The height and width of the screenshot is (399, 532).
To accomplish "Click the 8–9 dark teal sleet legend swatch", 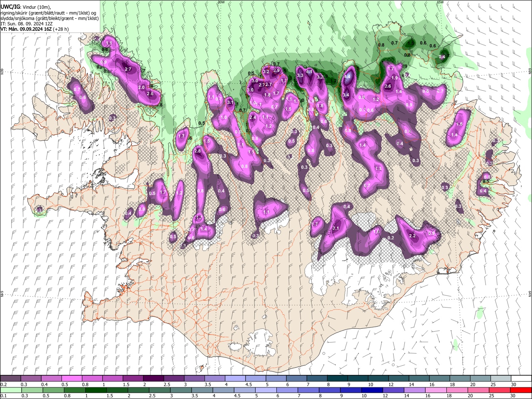I will point(337,378).
